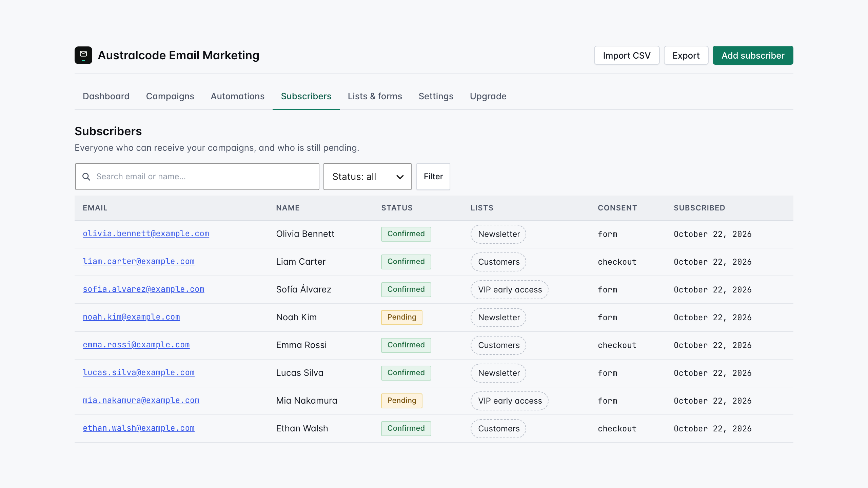
Task: Click the LISTS column header
Action: pos(482,208)
